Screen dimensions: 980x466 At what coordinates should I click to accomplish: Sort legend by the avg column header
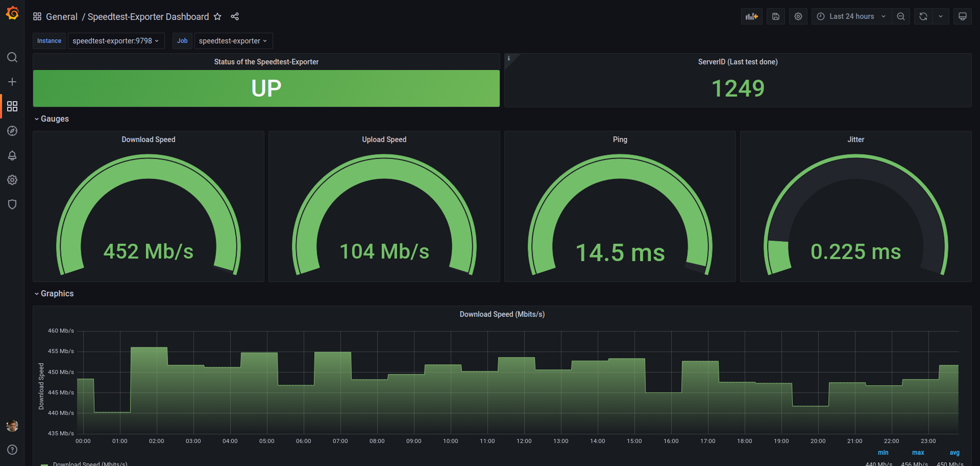tap(954, 453)
